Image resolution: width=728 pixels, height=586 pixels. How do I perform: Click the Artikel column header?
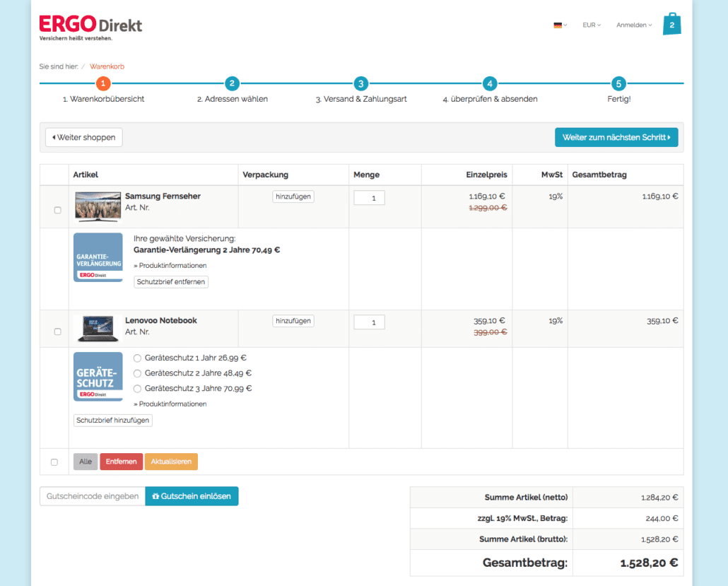[x=86, y=175]
